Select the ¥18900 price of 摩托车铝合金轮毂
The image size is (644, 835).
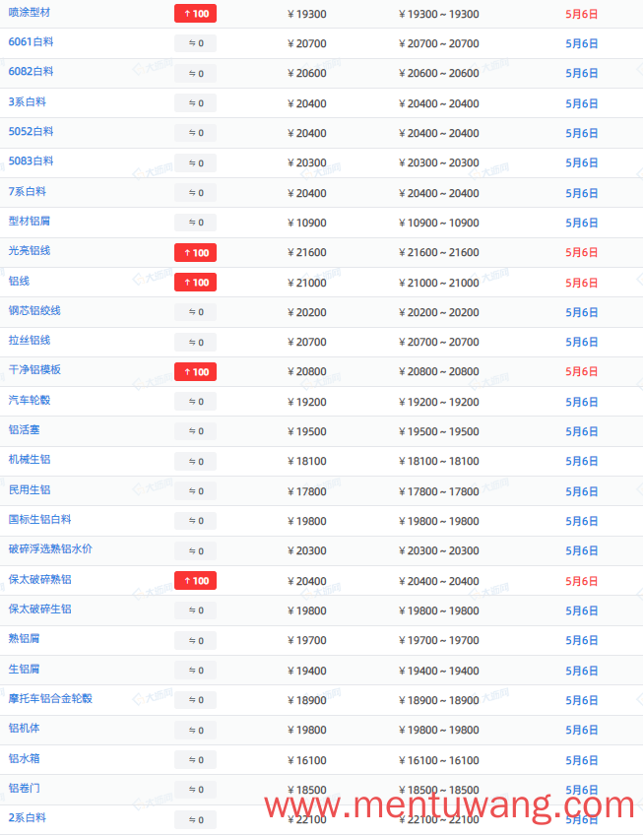click(x=307, y=700)
